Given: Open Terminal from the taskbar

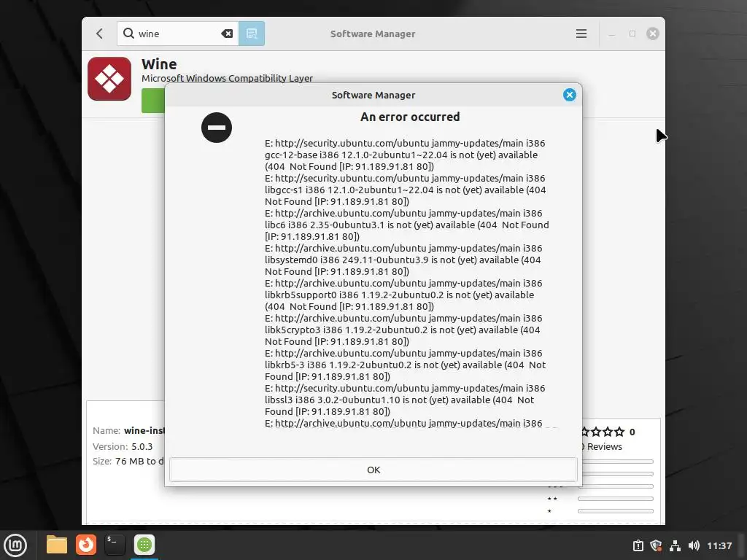Looking at the screenshot, I should pyautogui.click(x=115, y=545).
